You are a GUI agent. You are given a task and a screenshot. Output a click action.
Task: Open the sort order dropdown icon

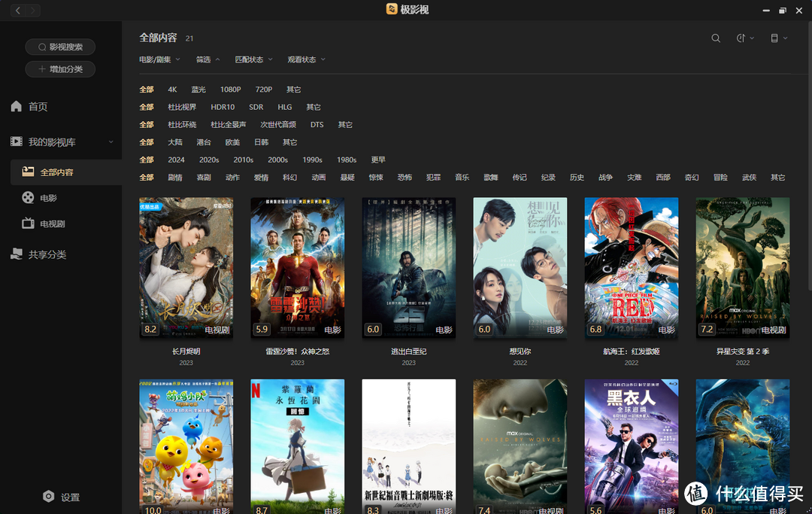coord(745,38)
